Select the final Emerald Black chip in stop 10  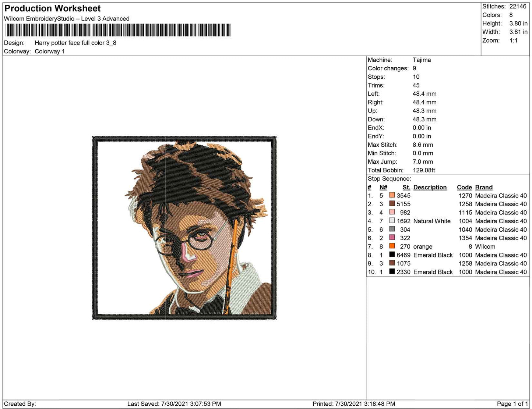point(392,272)
